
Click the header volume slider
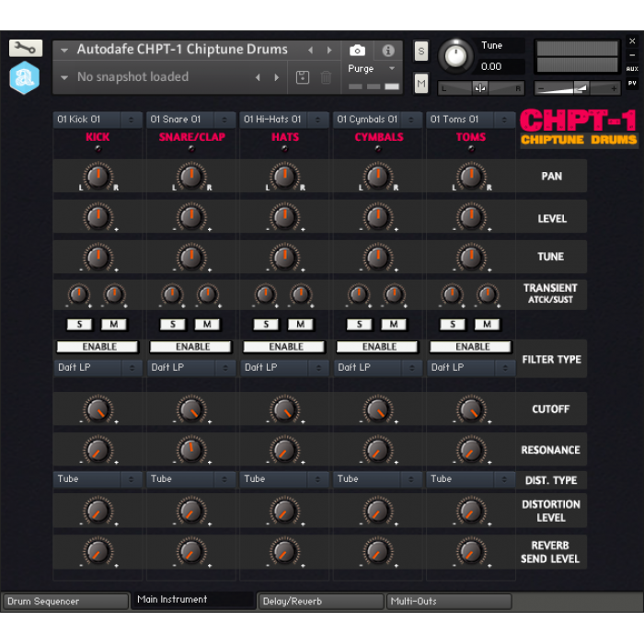pos(577,88)
